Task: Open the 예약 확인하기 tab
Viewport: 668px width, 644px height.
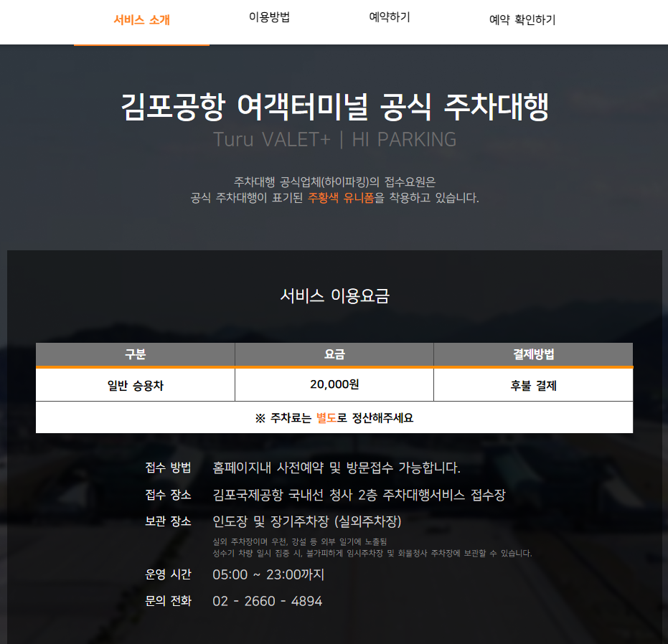Action: [522, 20]
